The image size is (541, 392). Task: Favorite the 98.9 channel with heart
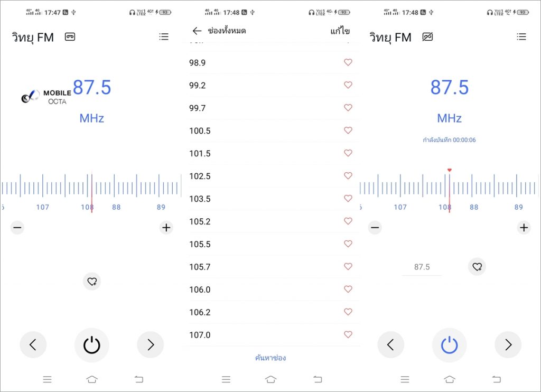(348, 62)
